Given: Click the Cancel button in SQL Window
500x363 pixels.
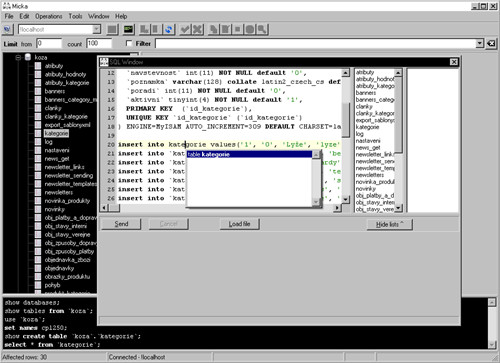Looking at the screenshot, I should click(x=168, y=224).
